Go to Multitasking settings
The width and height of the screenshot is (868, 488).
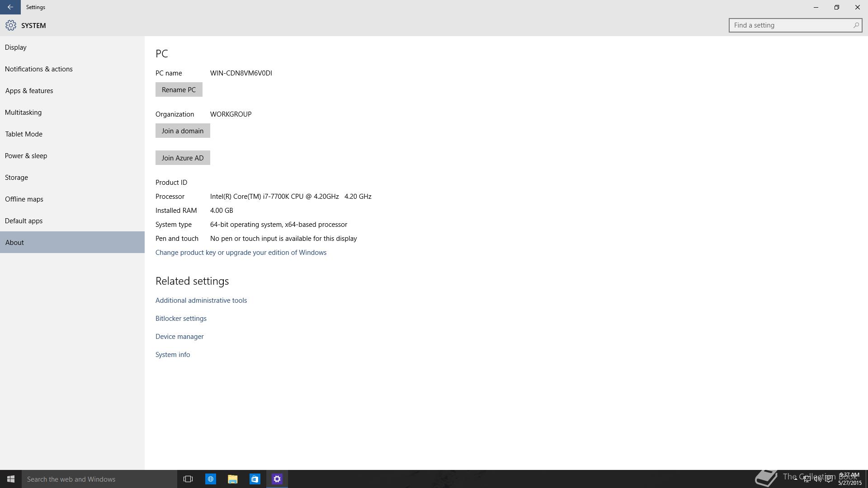pyautogui.click(x=72, y=112)
